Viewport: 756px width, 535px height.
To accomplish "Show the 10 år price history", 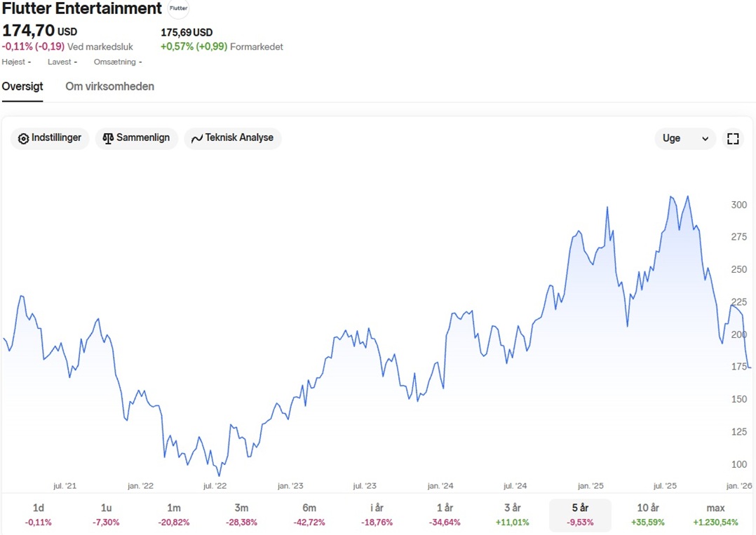I will pos(648,515).
